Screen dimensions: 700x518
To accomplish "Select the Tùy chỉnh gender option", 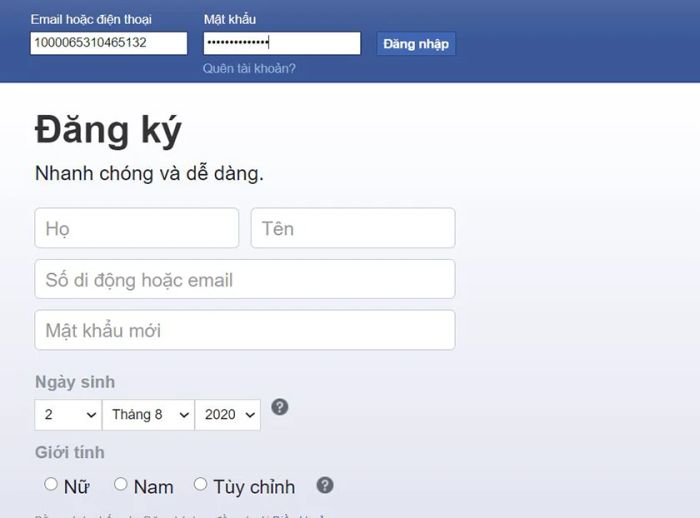I will [200, 484].
